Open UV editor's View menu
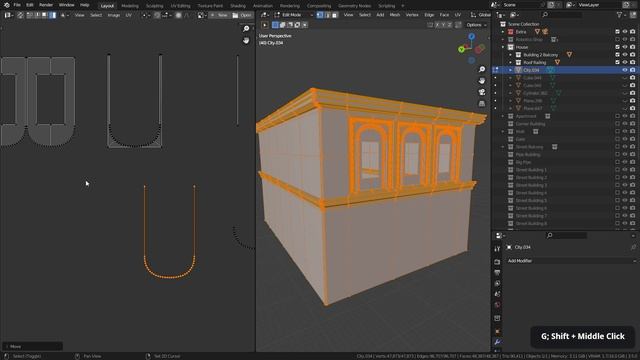This screenshot has width=640, height=360. click(x=79, y=15)
